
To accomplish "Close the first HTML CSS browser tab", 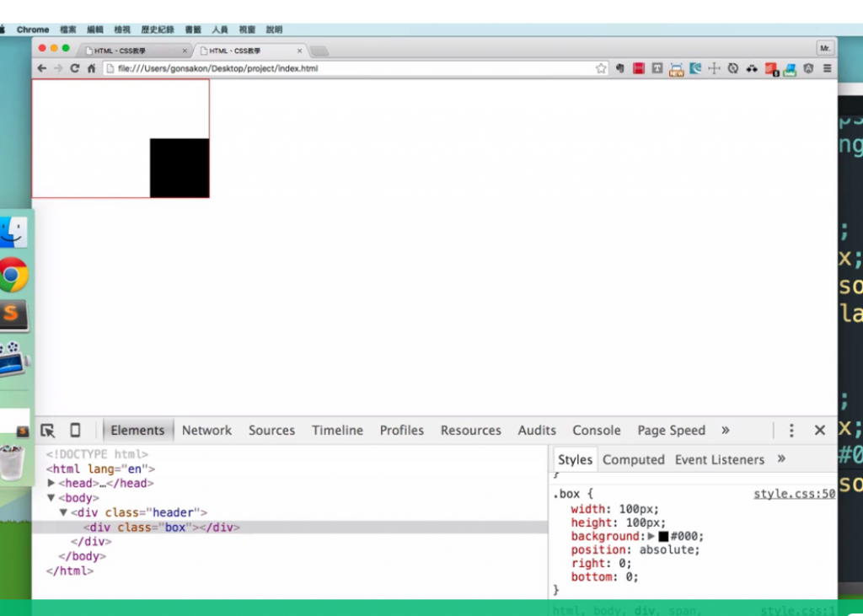I will point(185,51).
